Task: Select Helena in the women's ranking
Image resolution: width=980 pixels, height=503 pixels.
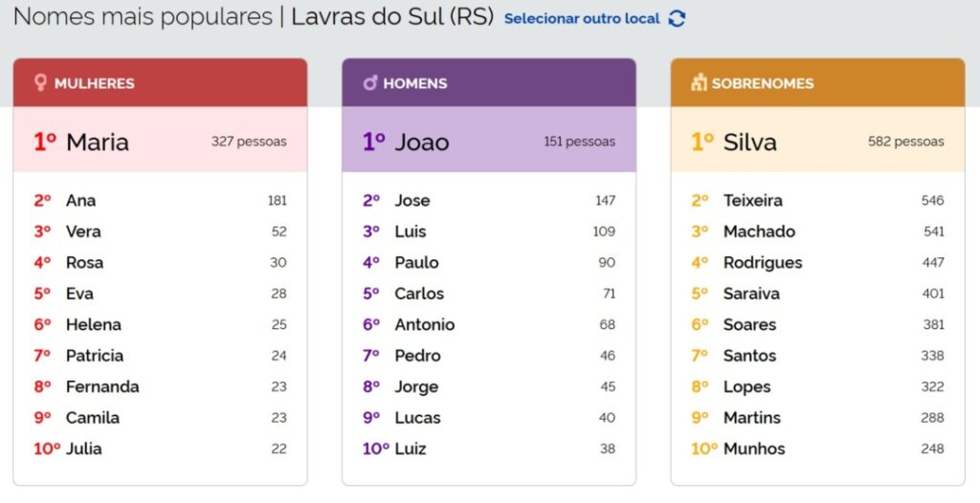Action: point(93,325)
